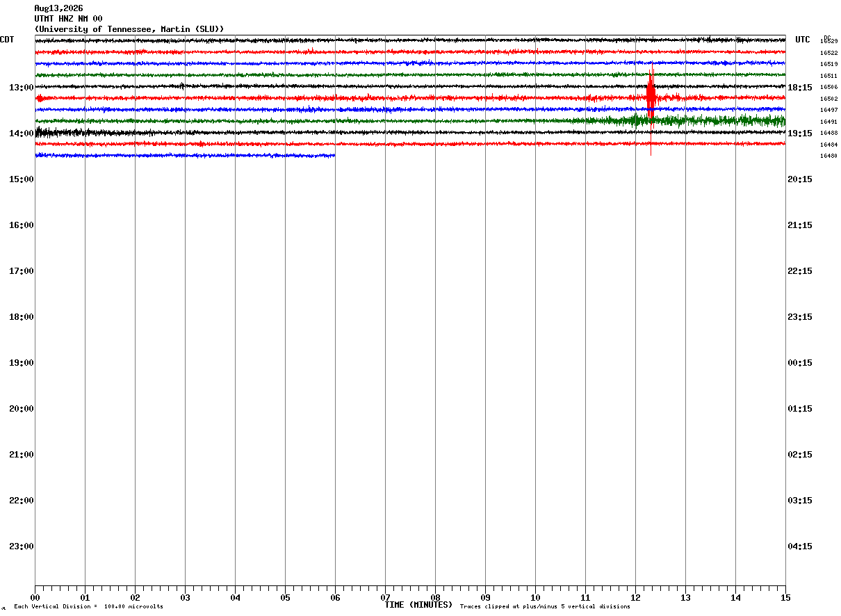The height and width of the screenshot is (616, 841).
Task: Click the 11 minute tick label
Action: click(x=585, y=597)
